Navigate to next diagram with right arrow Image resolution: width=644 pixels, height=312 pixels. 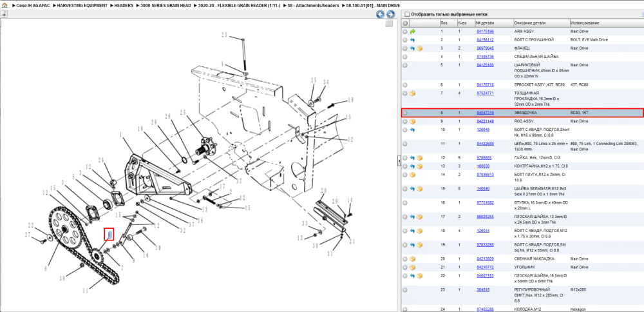click(390, 14)
